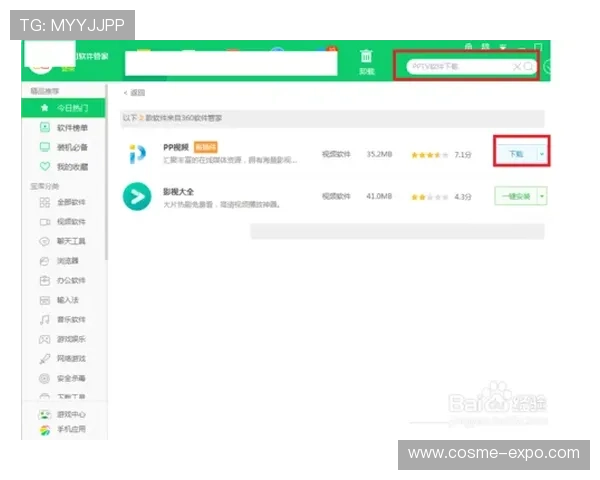Show 浏览器 category

pyautogui.click(x=59, y=261)
